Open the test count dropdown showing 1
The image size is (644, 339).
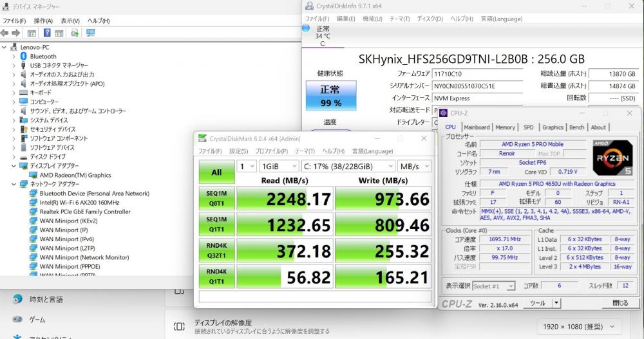coord(247,166)
